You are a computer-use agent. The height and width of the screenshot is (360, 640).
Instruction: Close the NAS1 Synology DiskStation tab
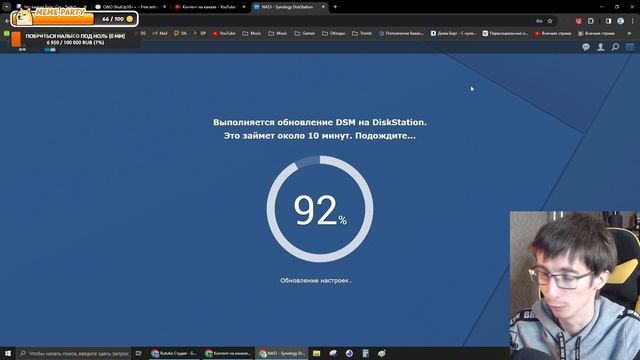(x=323, y=7)
